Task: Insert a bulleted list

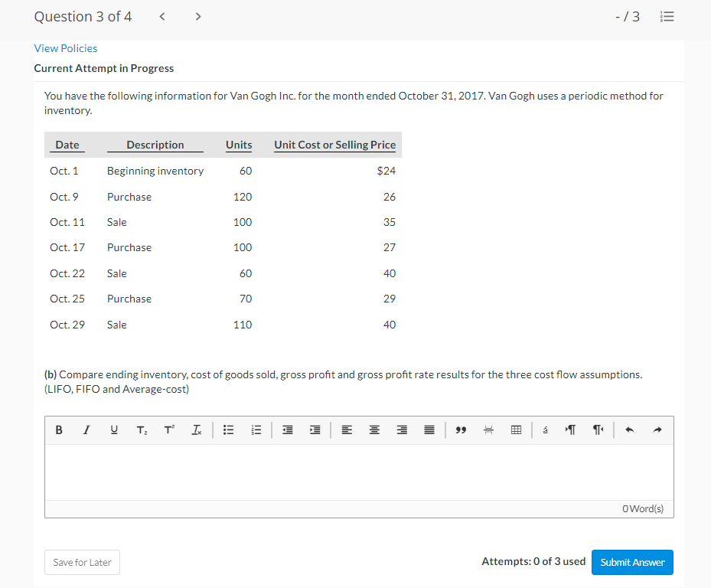Action: (228, 430)
